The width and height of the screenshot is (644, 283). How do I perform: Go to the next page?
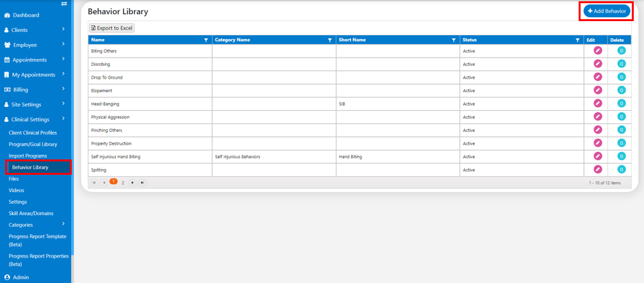132,182
